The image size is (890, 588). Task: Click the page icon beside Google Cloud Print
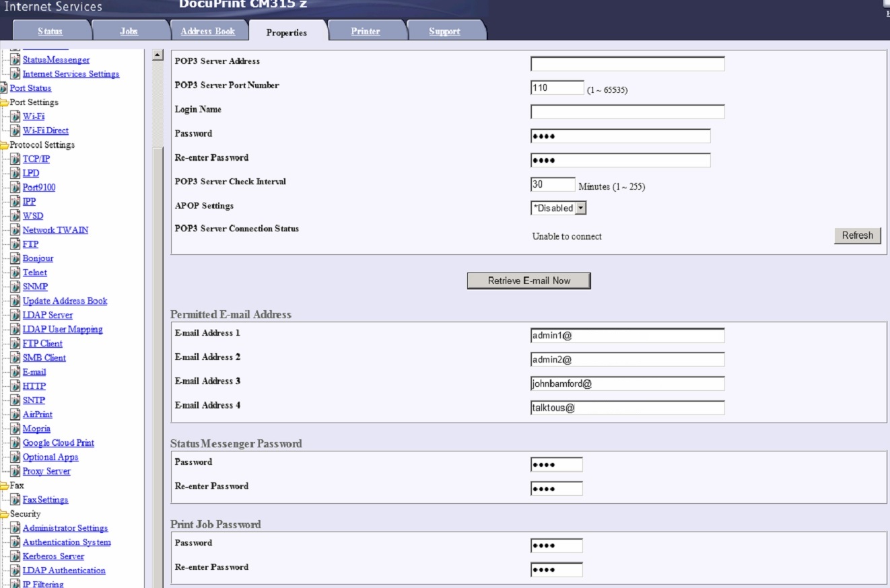pyautogui.click(x=15, y=443)
